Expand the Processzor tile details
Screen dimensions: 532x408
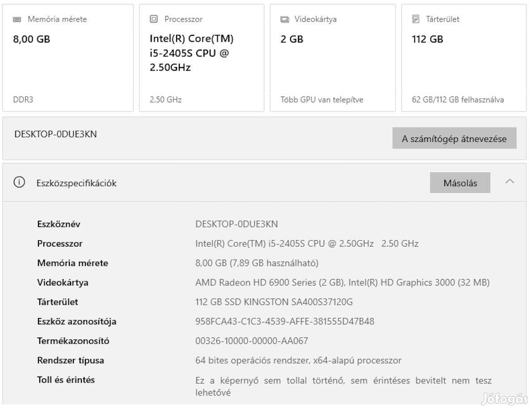click(x=201, y=57)
